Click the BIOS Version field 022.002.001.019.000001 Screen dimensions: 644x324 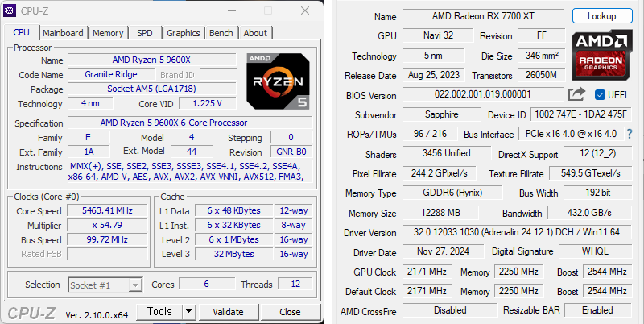point(483,94)
